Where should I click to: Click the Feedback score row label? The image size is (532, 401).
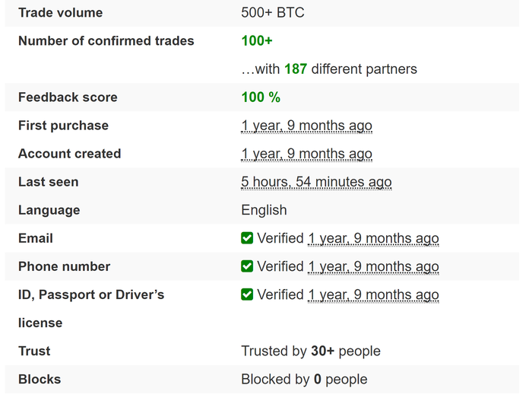click(68, 97)
